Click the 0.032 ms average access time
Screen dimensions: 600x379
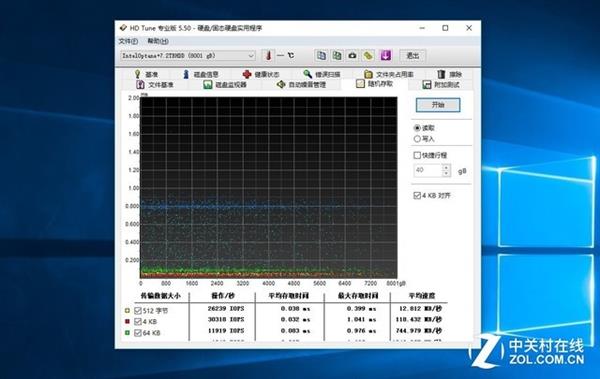[295, 320]
